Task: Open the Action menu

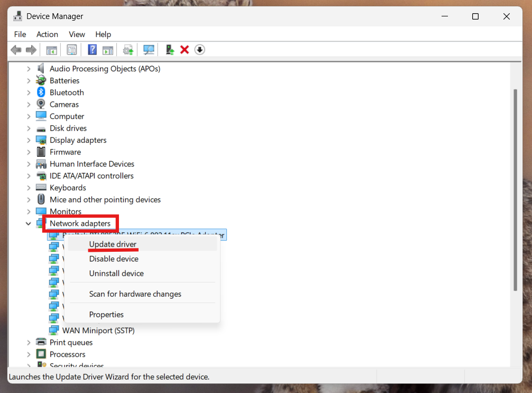Action: click(x=47, y=34)
